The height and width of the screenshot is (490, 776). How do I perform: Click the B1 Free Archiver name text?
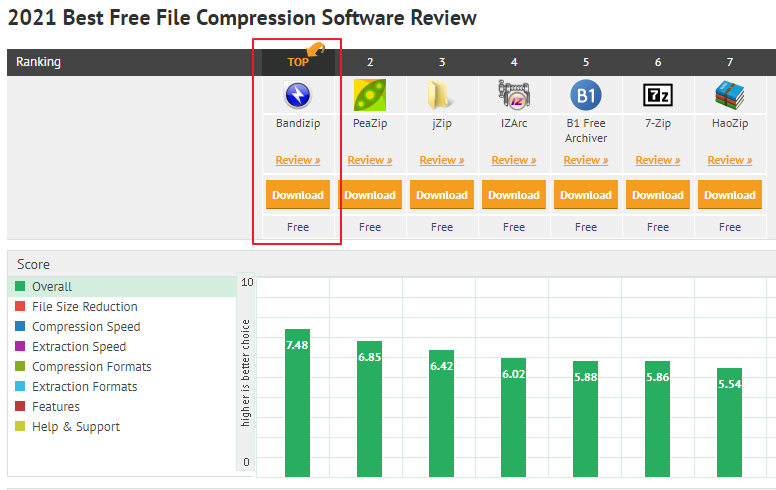point(586,131)
